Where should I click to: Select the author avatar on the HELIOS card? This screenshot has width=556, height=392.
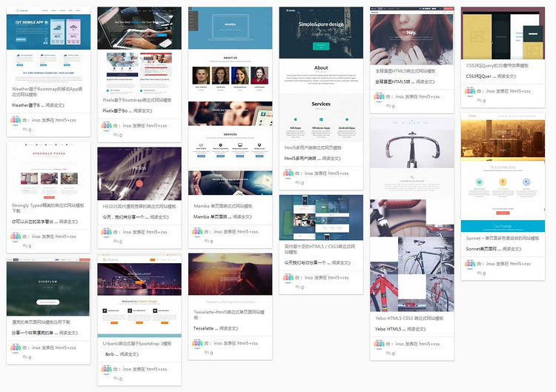(x=106, y=233)
